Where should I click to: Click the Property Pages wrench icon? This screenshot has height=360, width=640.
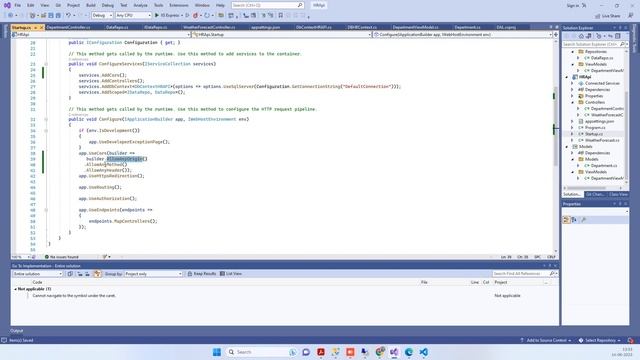(x=584, y=220)
